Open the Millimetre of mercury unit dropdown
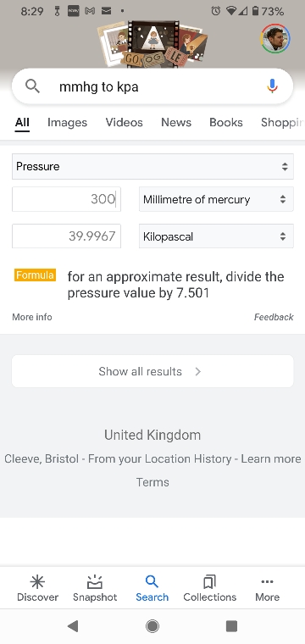Screen dimensions: 305x644 216,199
